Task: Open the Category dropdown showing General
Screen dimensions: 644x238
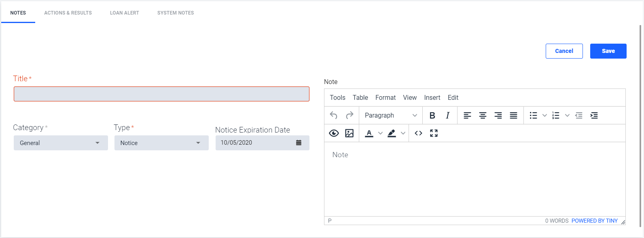Action: coord(61,143)
